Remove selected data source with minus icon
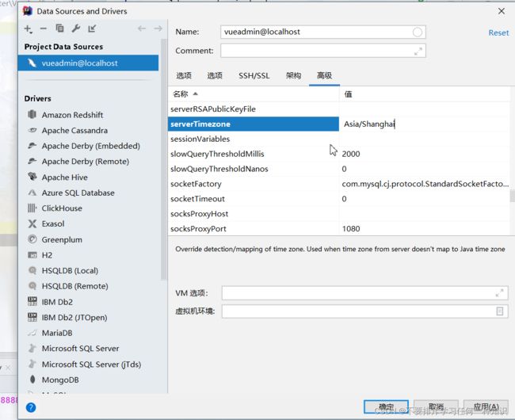Image resolution: width=515 pixels, height=420 pixels. click(44, 29)
